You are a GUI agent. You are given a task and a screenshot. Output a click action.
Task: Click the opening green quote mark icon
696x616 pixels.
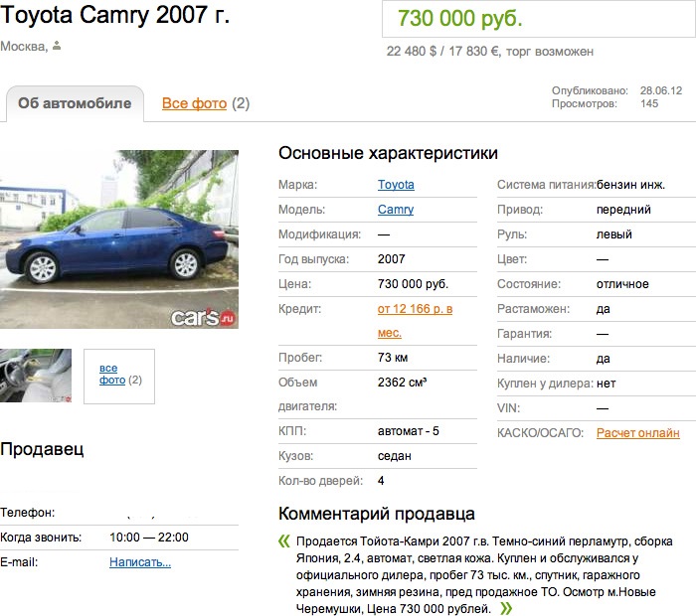point(284,541)
